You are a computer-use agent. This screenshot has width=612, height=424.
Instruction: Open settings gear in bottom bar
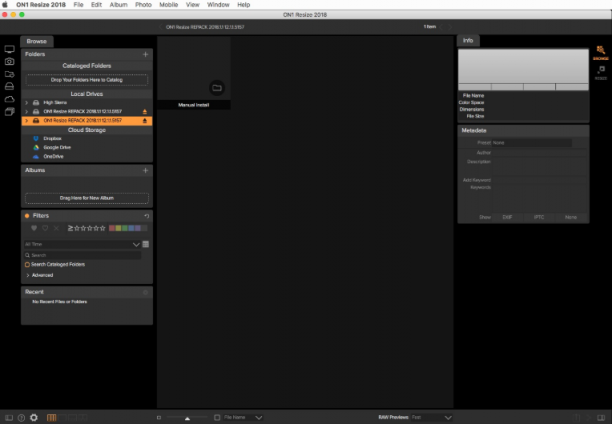coord(34,417)
